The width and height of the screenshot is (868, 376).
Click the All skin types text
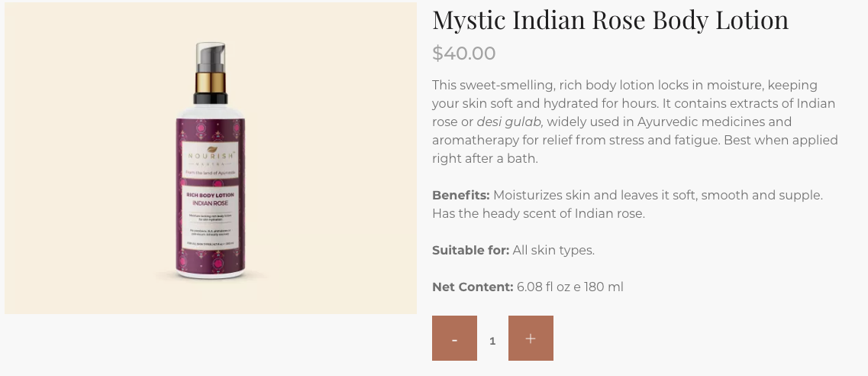pyautogui.click(x=553, y=251)
